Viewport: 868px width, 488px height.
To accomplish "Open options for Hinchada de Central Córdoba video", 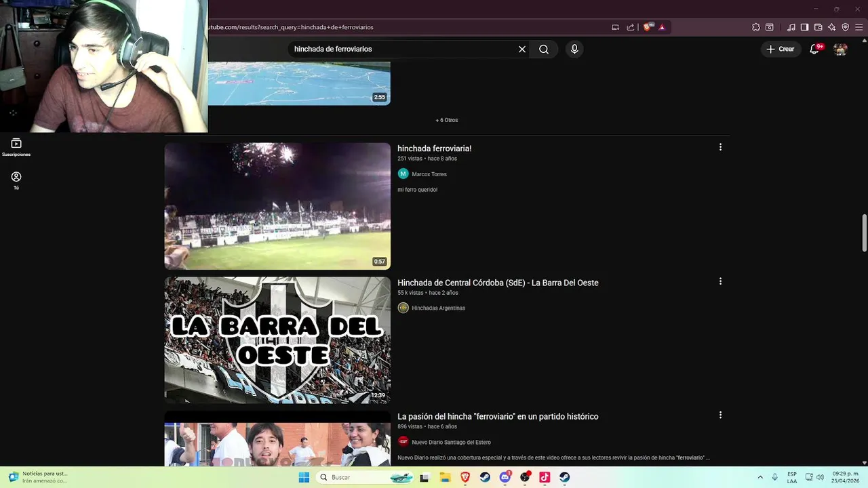I will (x=720, y=281).
